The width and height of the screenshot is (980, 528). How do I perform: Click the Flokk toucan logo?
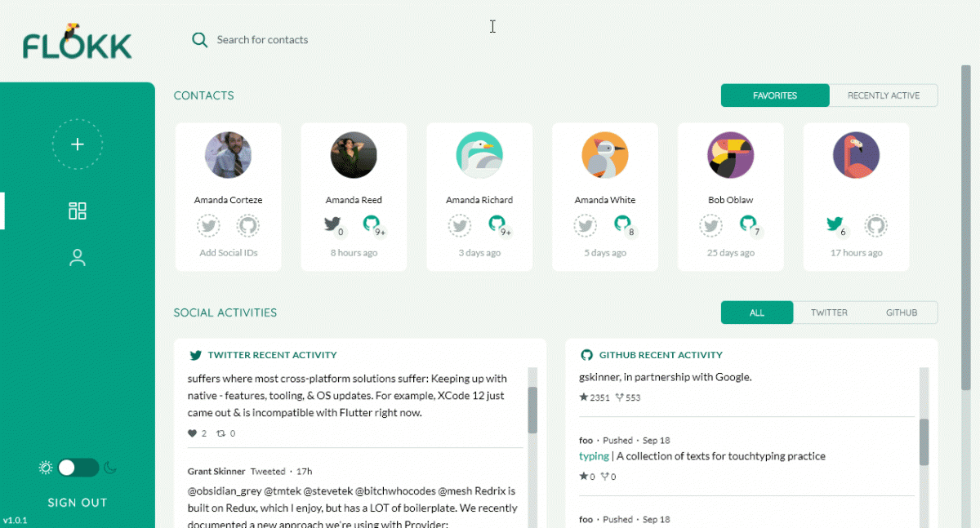(x=78, y=41)
